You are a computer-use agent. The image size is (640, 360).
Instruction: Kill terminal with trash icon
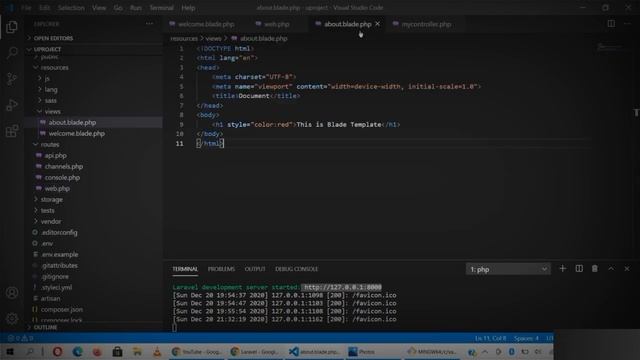click(595, 269)
